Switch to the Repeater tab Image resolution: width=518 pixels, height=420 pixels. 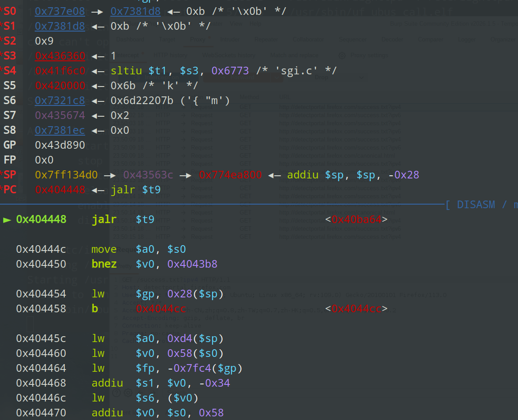point(266,40)
